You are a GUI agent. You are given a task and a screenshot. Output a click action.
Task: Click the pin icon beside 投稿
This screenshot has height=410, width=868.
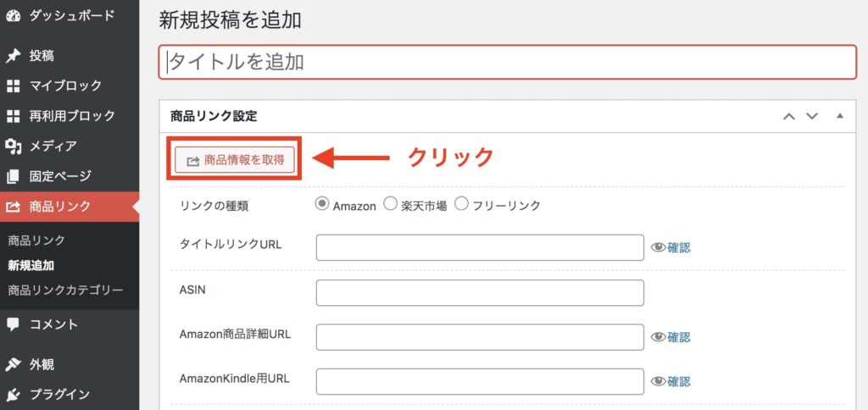(13, 56)
